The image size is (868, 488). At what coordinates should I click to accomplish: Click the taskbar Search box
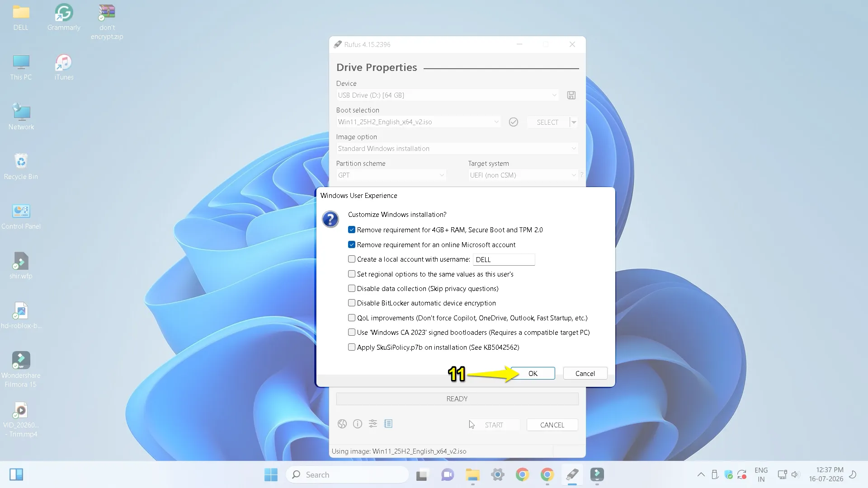click(347, 474)
